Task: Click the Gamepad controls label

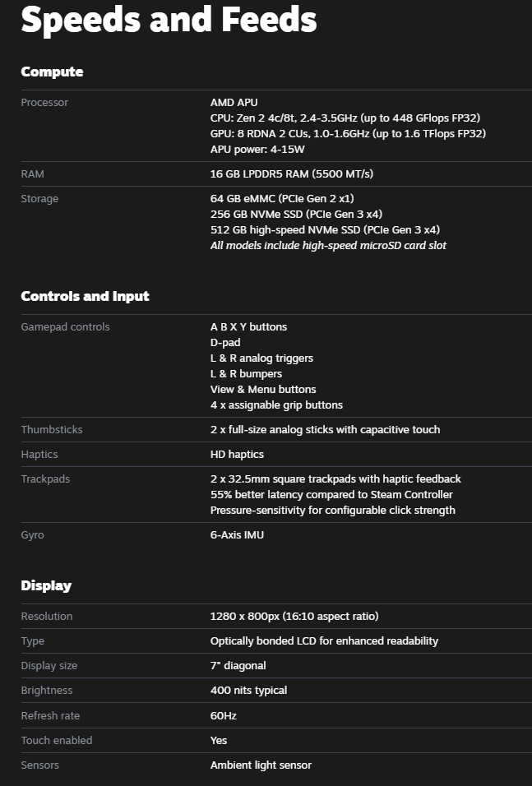Action: point(65,327)
